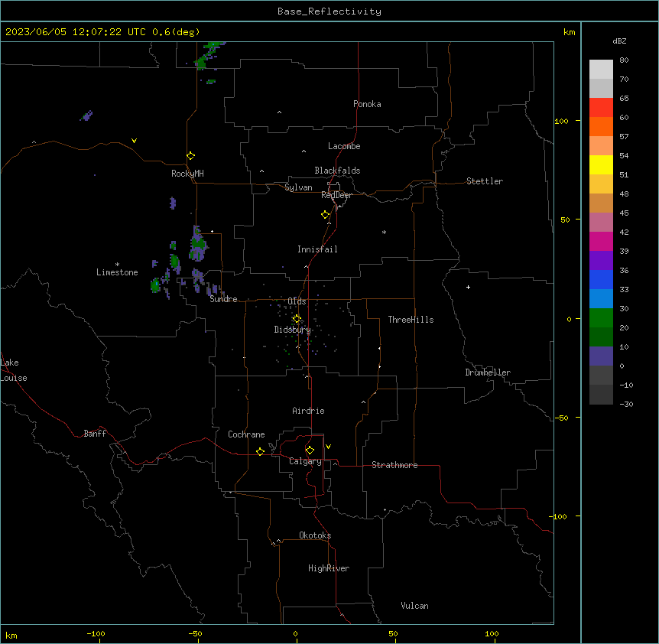The image size is (659, 644).
Task: Click the Drumheller label
Action: pos(488,372)
